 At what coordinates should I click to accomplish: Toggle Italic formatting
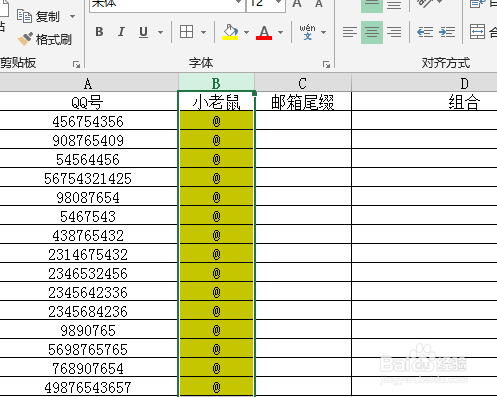(121, 32)
